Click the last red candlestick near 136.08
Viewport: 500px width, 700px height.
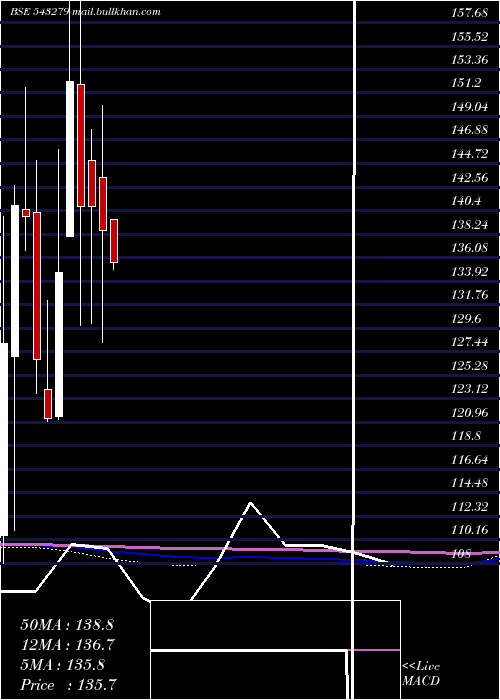pos(114,241)
